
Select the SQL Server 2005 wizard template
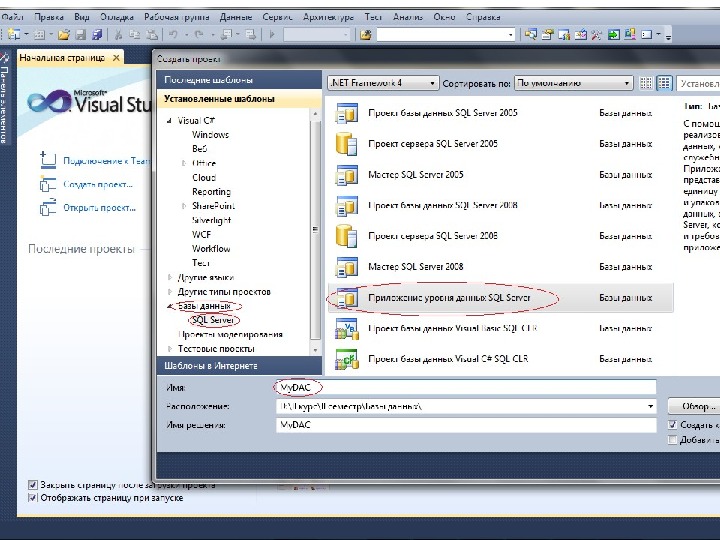click(x=501, y=174)
